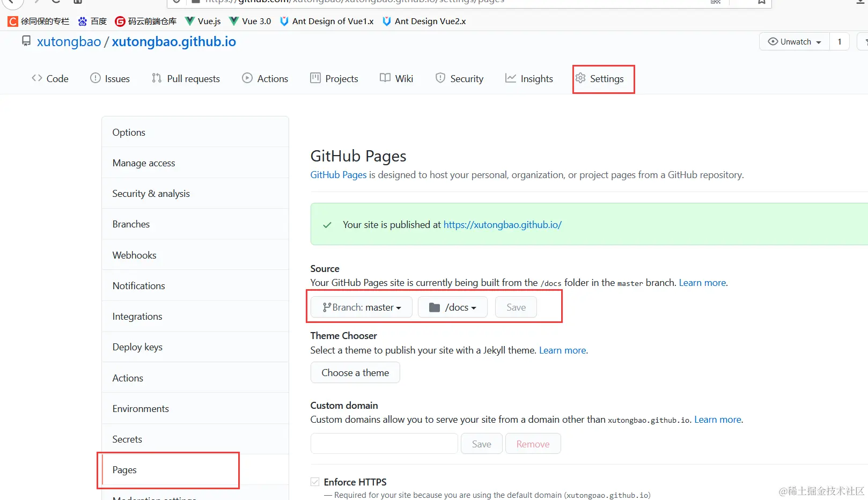Viewport: 868px width, 500px height.
Task: Click Choose a theme button
Action: pos(355,372)
